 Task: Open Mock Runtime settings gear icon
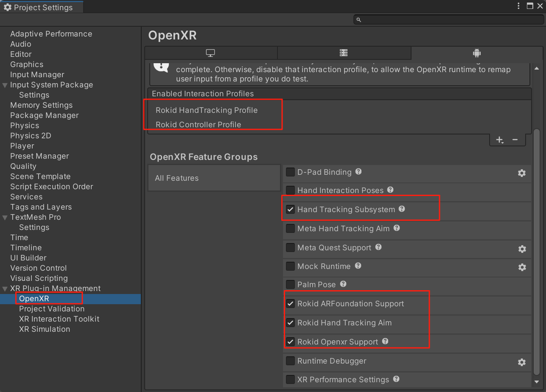522,267
